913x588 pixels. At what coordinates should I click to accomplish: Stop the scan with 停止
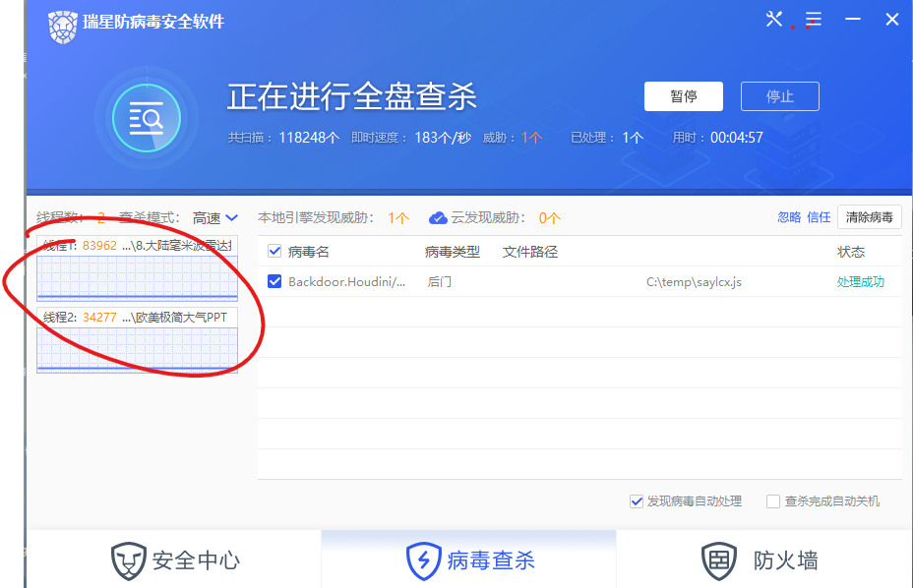(x=779, y=96)
